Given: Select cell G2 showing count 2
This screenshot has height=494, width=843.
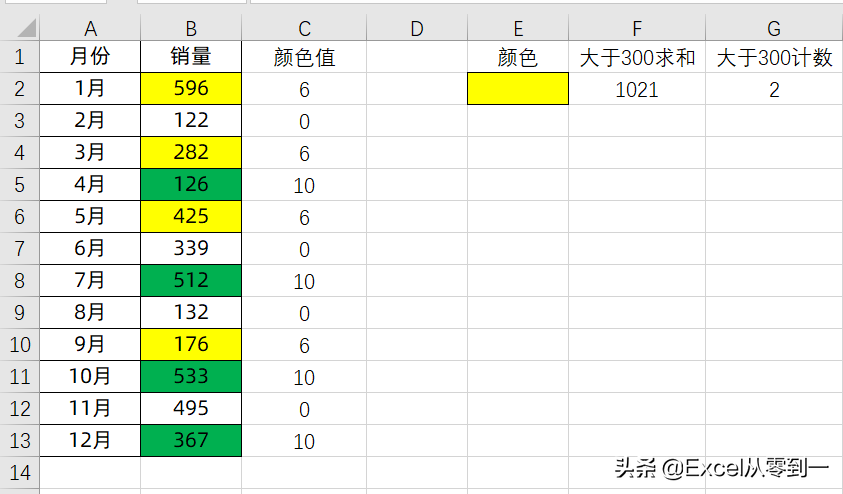Looking at the screenshot, I should [774, 89].
